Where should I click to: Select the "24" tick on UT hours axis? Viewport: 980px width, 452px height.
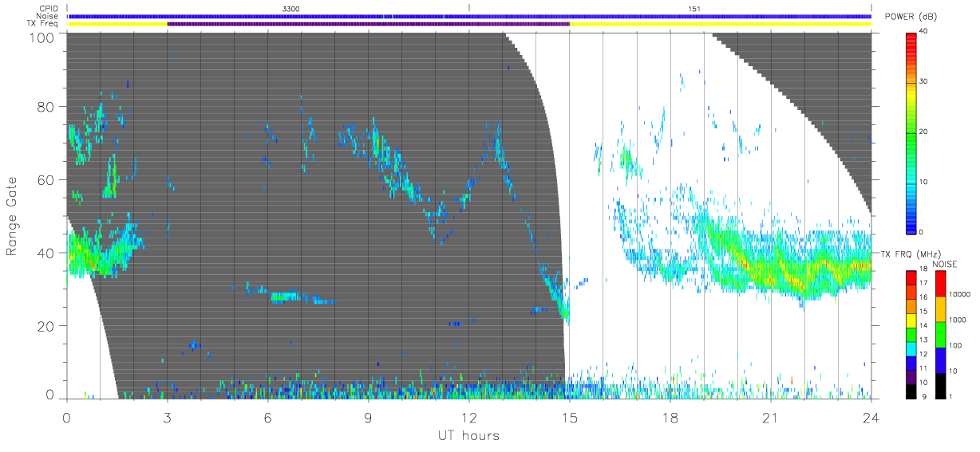pyautogui.click(x=871, y=417)
